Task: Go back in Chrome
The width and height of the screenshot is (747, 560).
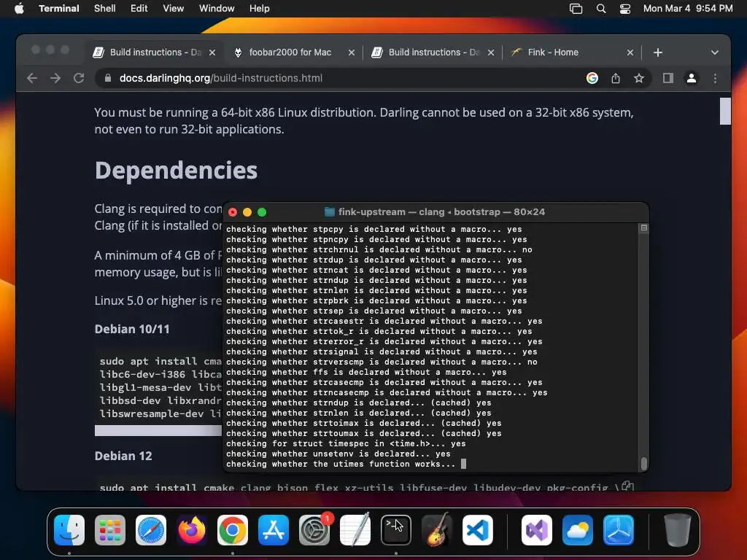Action: coord(32,78)
